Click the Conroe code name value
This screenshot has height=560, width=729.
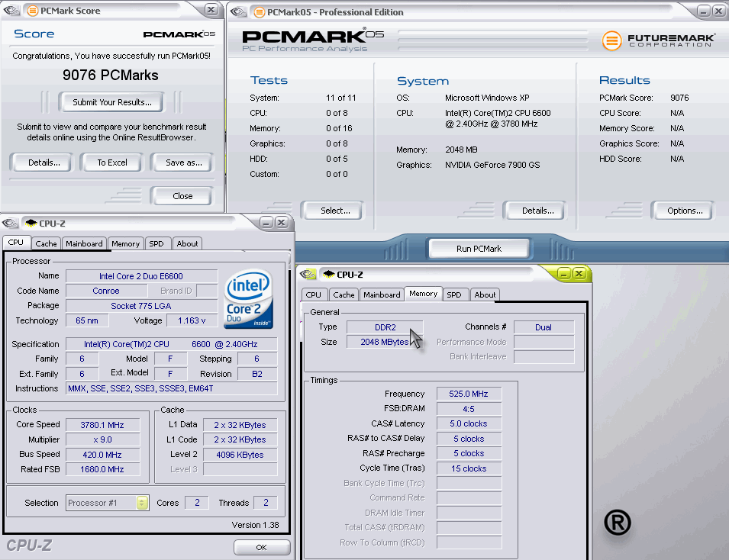(106, 291)
